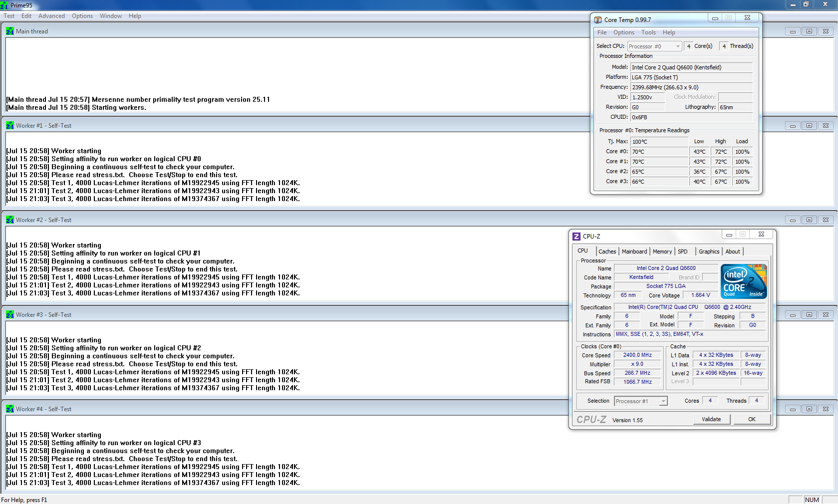Open the Help menu in Core Temp
838x504 pixels.
coord(669,32)
